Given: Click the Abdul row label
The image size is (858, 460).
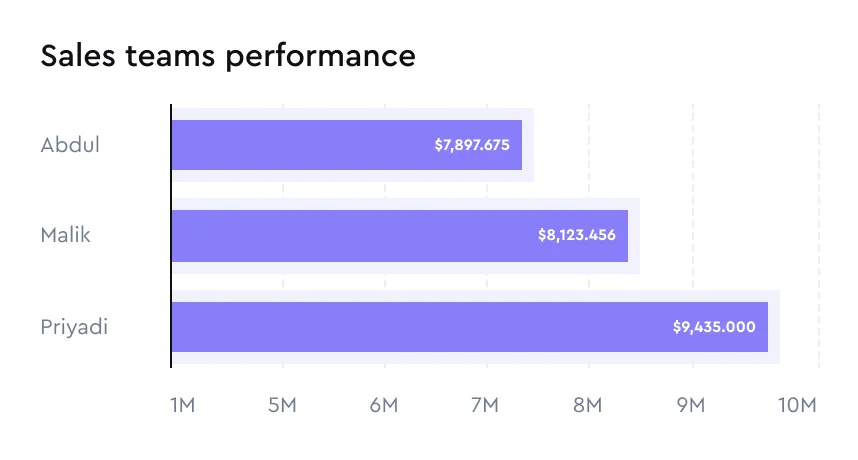Looking at the screenshot, I should (x=70, y=145).
